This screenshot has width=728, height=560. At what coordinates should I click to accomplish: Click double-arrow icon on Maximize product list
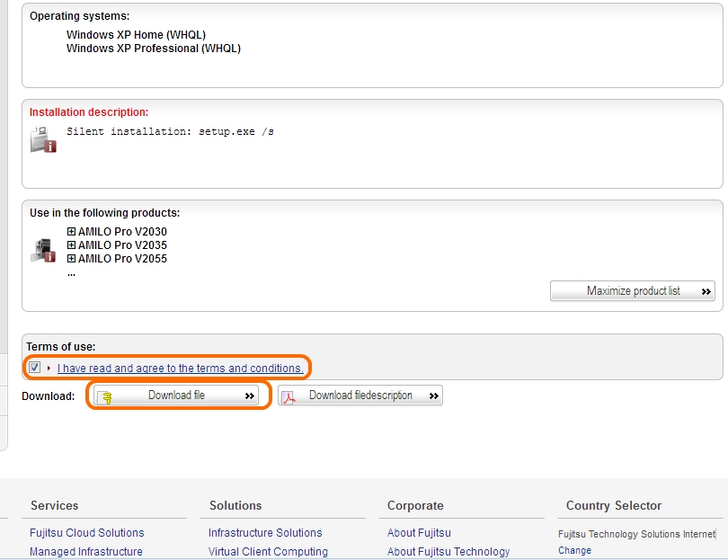point(706,291)
